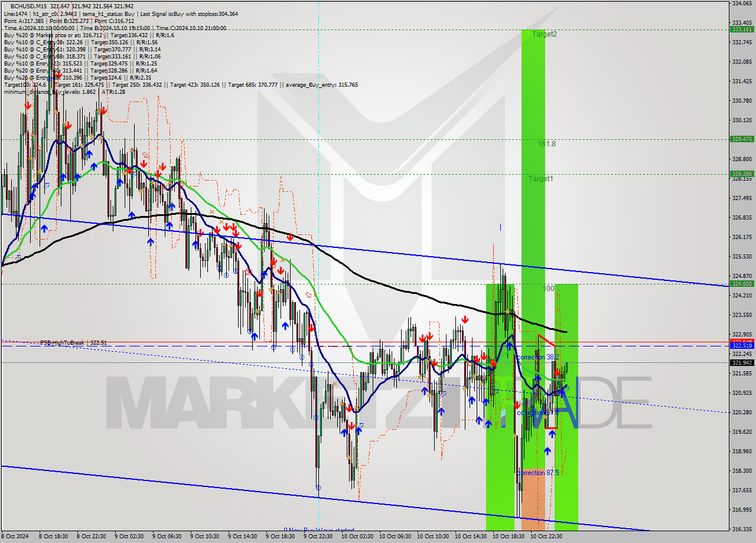Click the 'minimum_distance_buy_levels: 1.862' line

(x=64, y=91)
